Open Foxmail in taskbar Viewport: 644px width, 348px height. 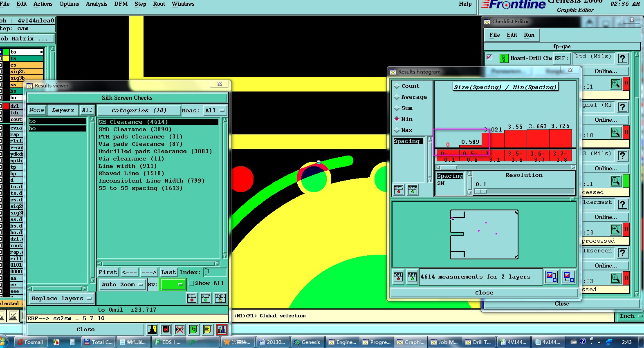click(30, 342)
